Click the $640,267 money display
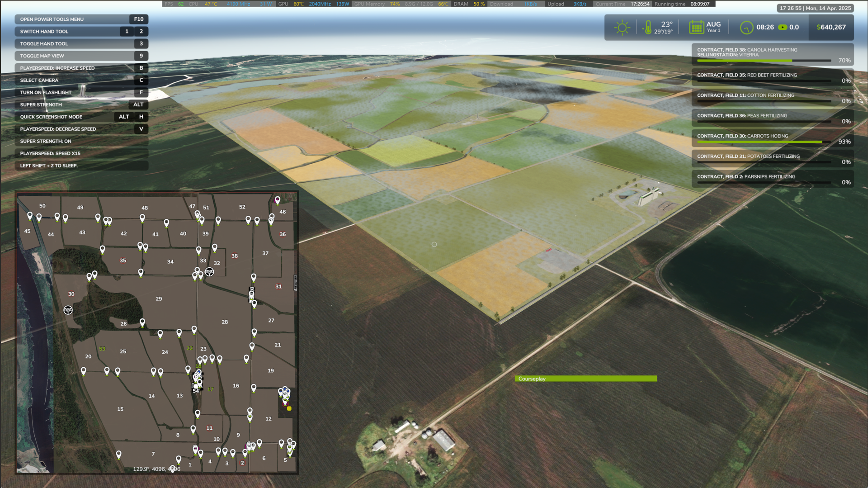Screen dimensions: 868x488 [831, 27]
